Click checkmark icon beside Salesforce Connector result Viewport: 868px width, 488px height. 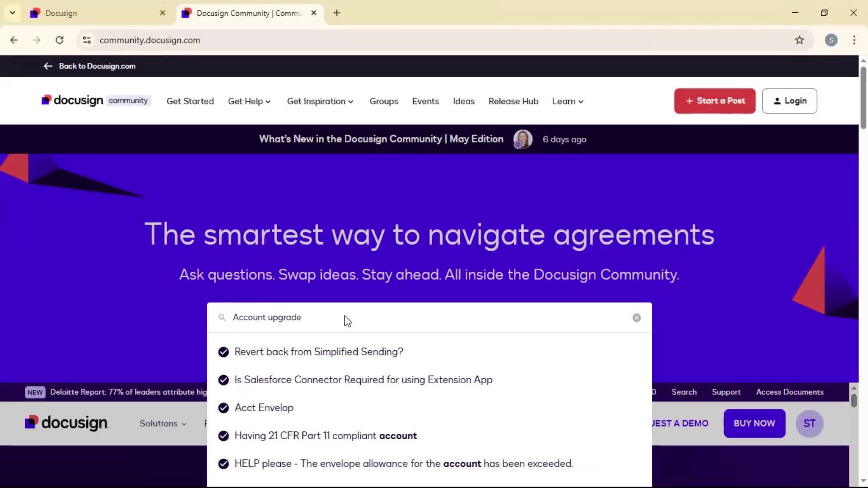[223, 380]
